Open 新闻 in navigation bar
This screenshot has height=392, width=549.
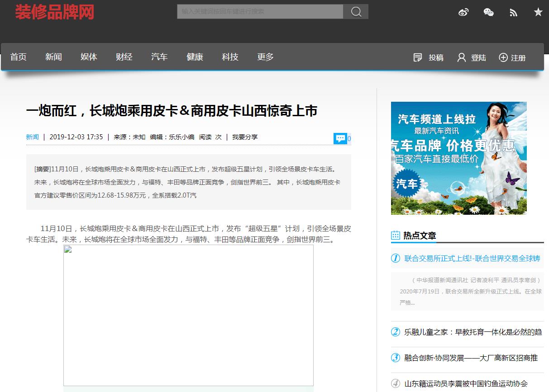click(53, 57)
